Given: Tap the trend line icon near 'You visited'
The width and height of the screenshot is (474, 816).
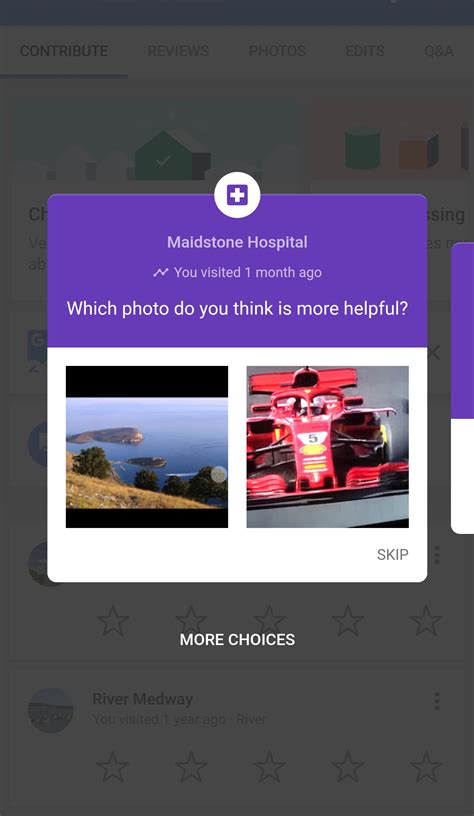Looking at the screenshot, I should pyautogui.click(x=161, y=272).
